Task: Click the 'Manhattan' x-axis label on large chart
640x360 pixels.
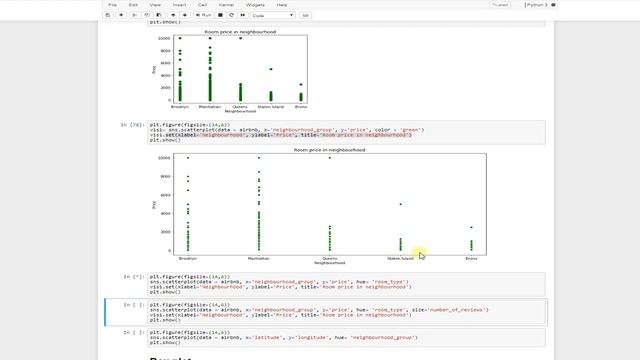Action: (x=258, y=258)
